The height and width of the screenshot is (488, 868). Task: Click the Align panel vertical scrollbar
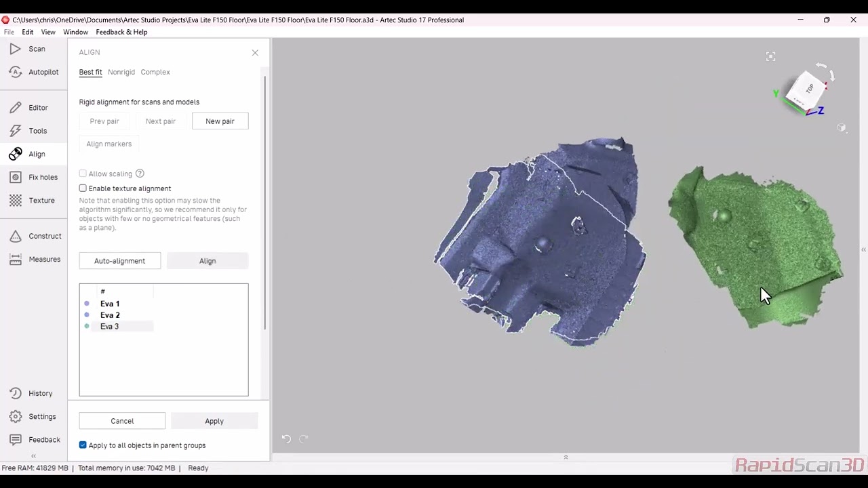265,203
